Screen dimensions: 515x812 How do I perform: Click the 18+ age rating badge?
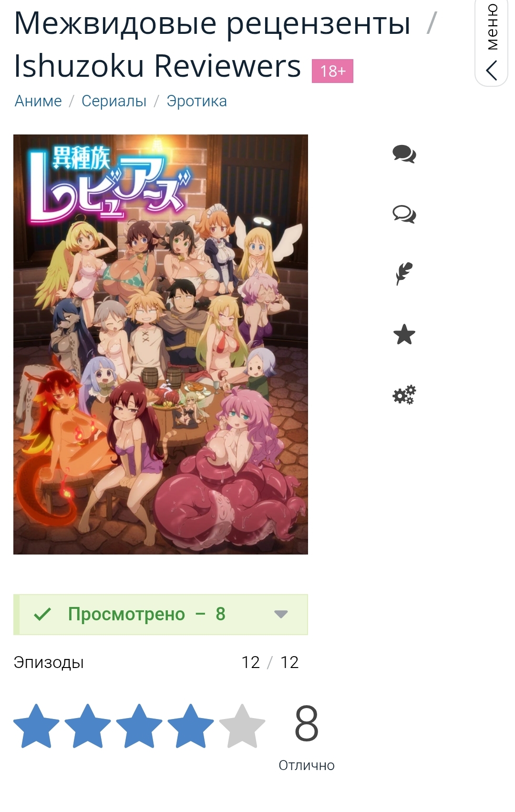(332, 71)
